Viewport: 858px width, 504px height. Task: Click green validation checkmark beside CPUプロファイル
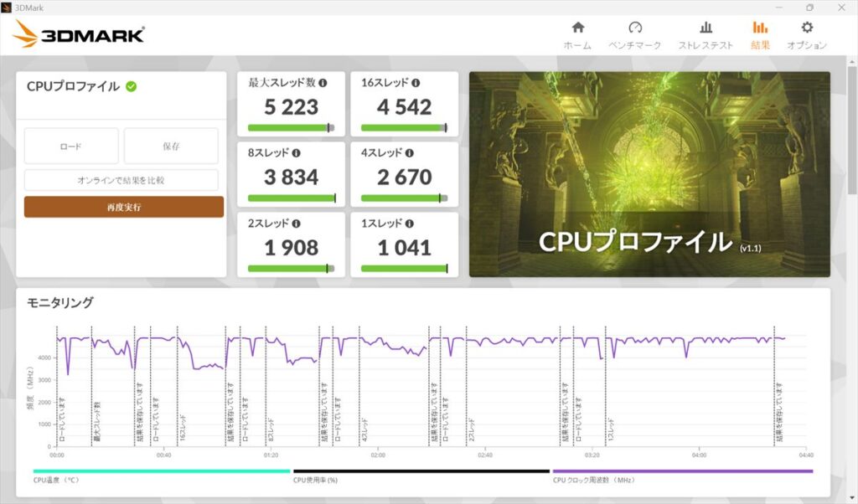(132, 86)
